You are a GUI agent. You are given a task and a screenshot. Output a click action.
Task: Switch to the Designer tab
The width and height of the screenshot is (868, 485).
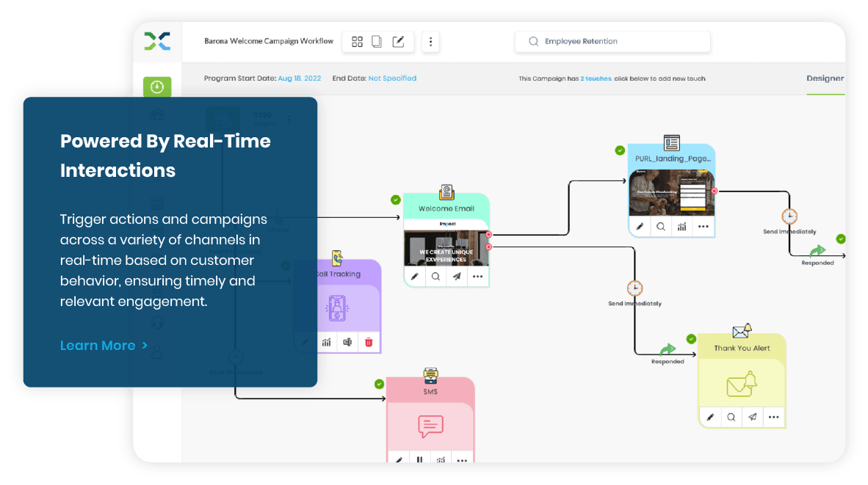pyautogui.click(x=825, y=79)
